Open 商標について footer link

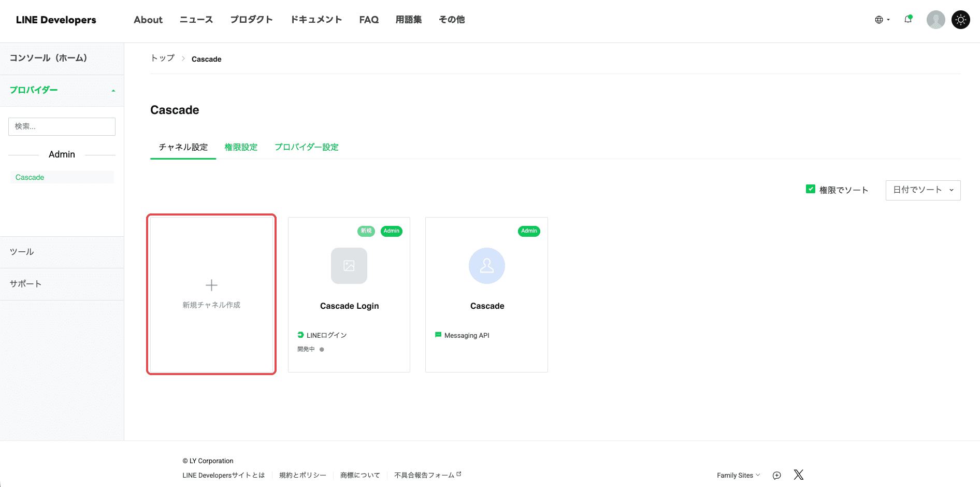click(x=360, y=475)
